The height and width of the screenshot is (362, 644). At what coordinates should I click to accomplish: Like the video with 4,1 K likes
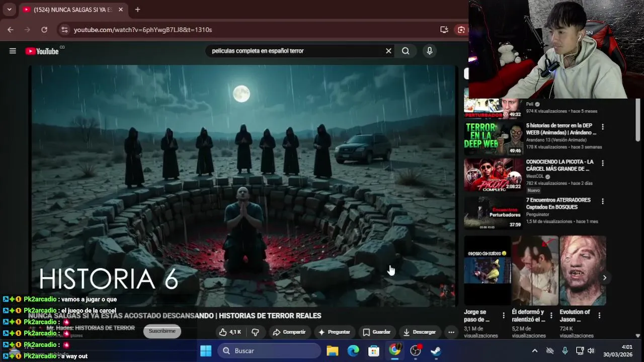[230, 332]
